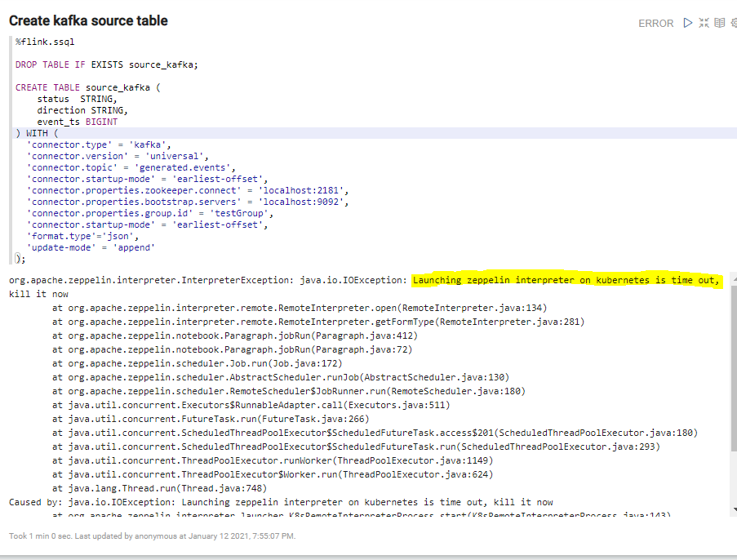Click the RemoteScheduler$JobRunner.run stack trace line

click(x=289, y=391)
